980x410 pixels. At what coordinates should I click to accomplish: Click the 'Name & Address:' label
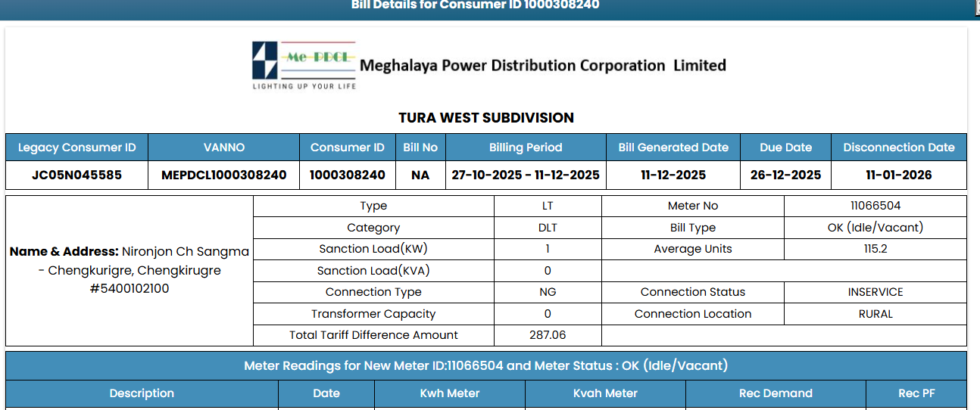pos(64,251)
